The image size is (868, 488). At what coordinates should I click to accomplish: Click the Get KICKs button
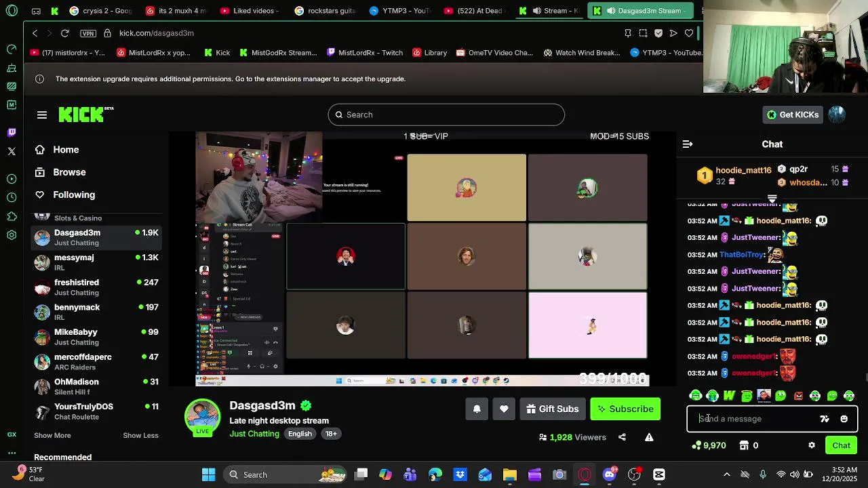[x=792, y=115]
